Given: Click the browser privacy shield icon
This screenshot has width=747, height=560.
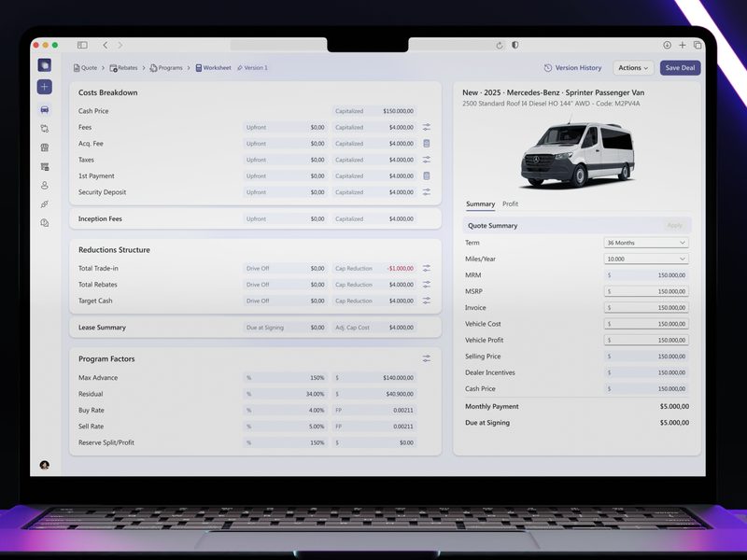Looking at the screenshot, I should 515,45.
